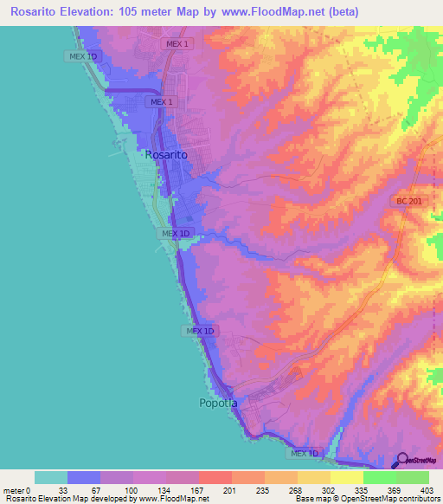Select the red 167-201 meter legend swatch

[x=215, y=477]
